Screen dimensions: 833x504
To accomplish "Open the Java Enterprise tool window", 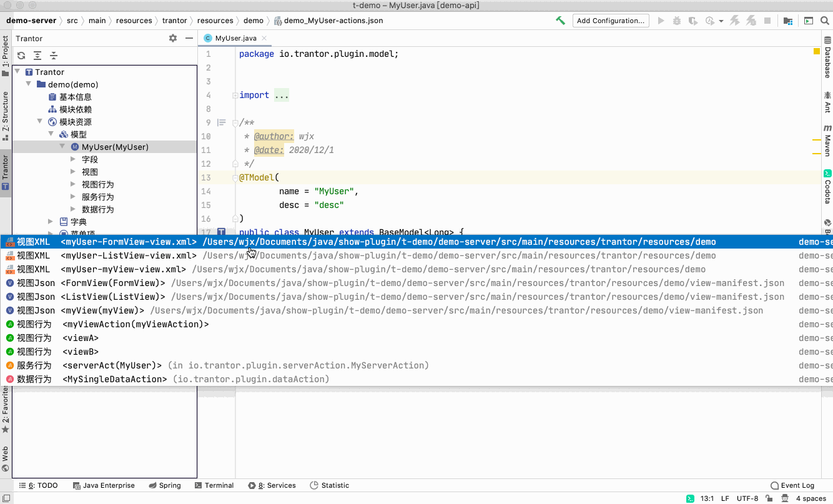I will pyautogui.click(x=104, y=485).
